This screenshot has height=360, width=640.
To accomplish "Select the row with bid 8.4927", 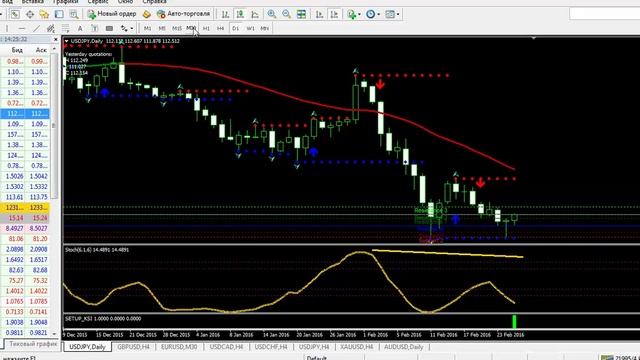I will tap(25, 228).
